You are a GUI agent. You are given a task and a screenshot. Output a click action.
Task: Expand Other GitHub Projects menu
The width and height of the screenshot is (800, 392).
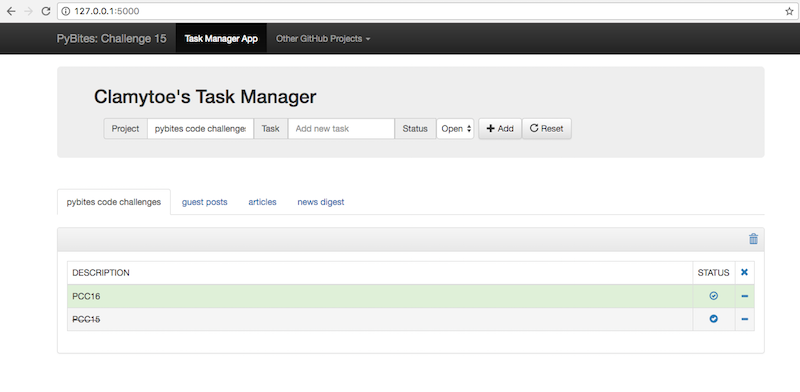pyautogui.click(x=323, y=39)
